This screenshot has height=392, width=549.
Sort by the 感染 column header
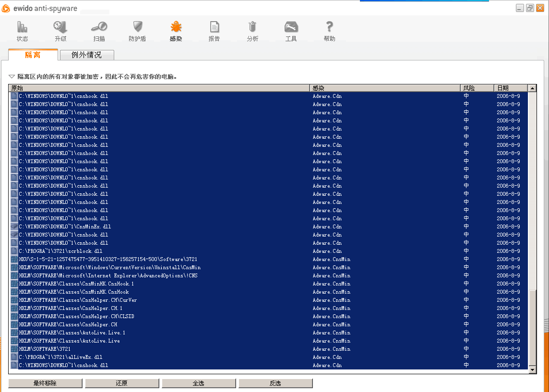385,88
